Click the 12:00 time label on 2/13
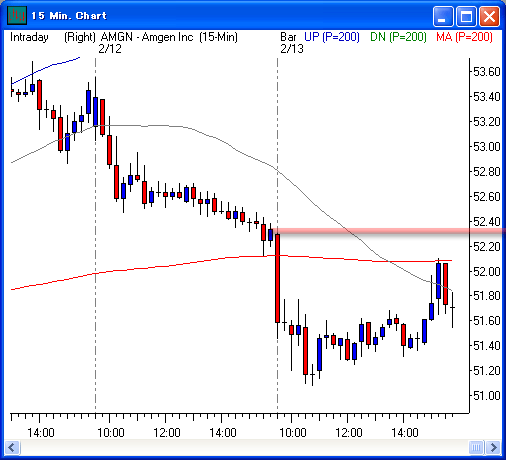 [x=348, y=433]
